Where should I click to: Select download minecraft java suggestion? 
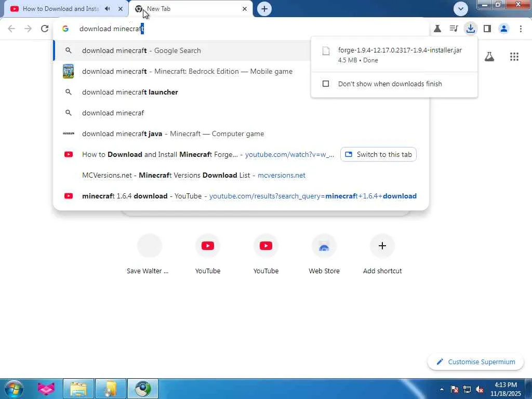coord(241,134)
